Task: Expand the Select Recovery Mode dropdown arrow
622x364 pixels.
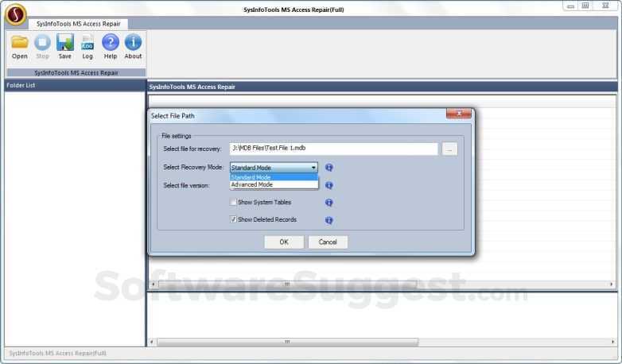Action: click(313, 168)
